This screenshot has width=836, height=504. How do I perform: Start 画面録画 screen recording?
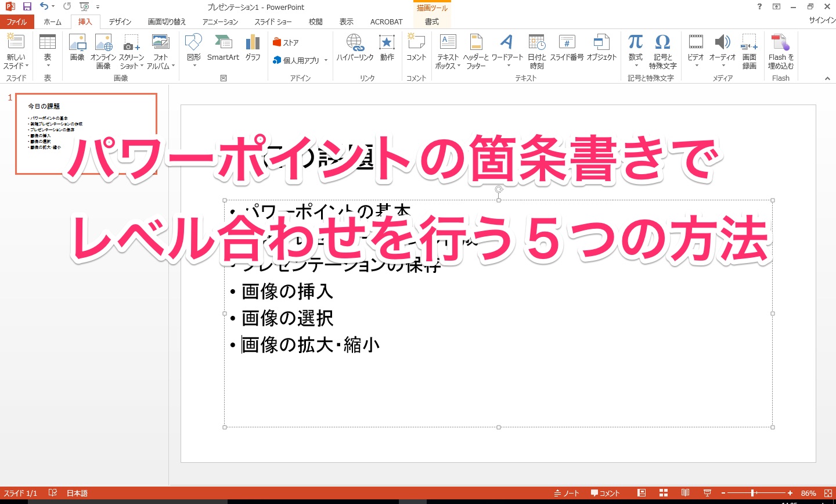749,52
